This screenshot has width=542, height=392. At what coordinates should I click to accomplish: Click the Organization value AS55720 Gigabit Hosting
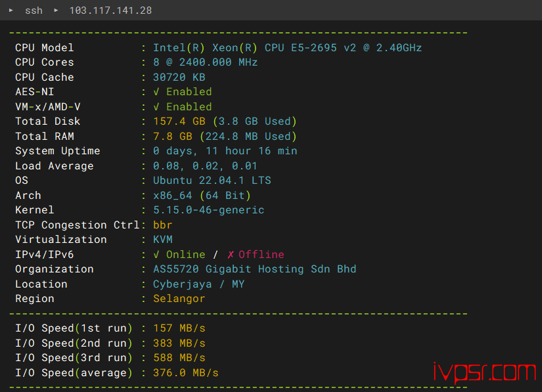point(254,269)
